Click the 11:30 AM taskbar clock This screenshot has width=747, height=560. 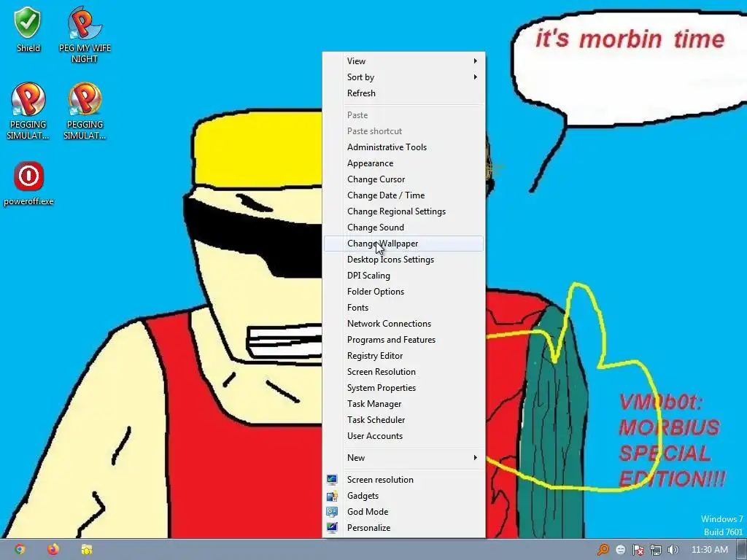point(709,550)
